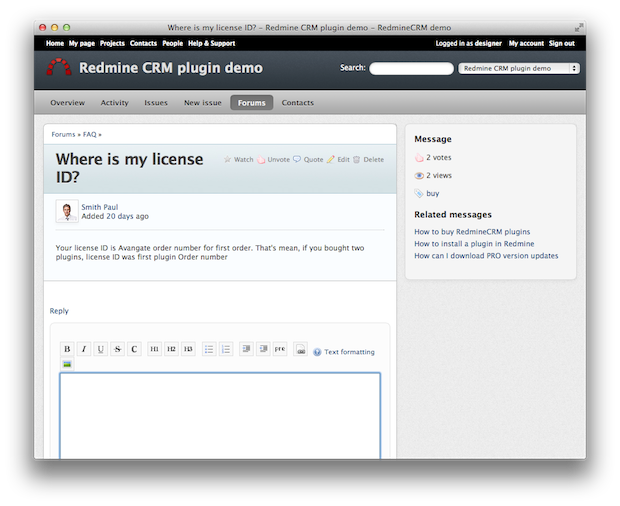620x506 pixels.
Task: Insert a numbered list
Action: click(226, 349)
